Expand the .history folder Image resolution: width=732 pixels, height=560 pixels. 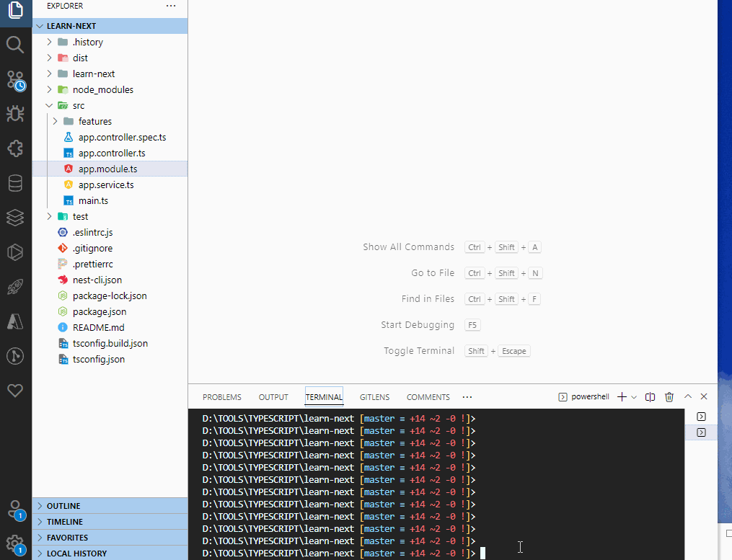110,42
